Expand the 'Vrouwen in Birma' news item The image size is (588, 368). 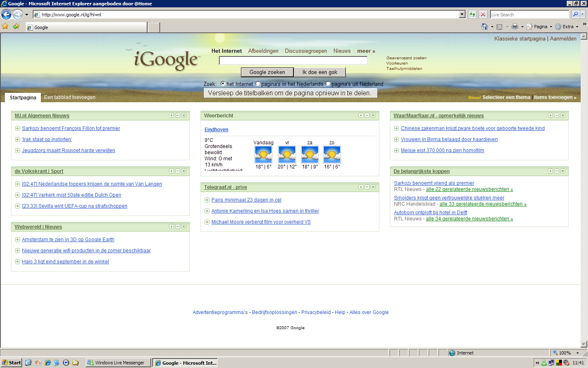(396, 139)
